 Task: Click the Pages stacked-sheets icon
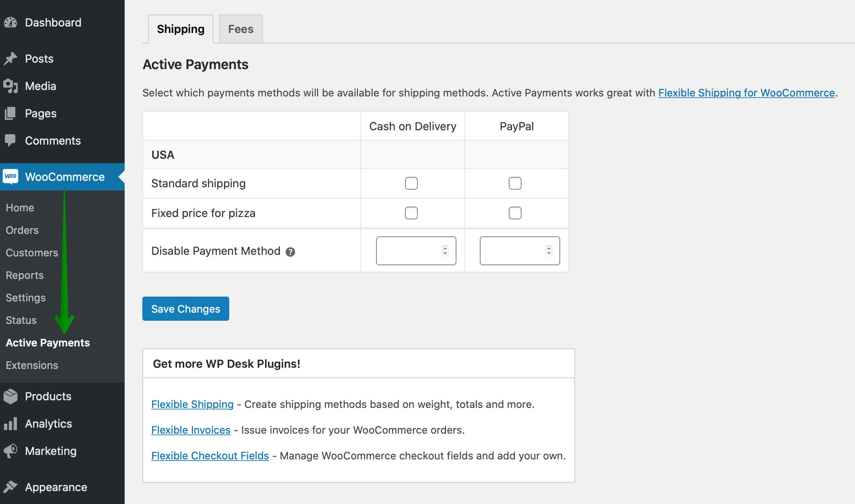click(10, 113)
